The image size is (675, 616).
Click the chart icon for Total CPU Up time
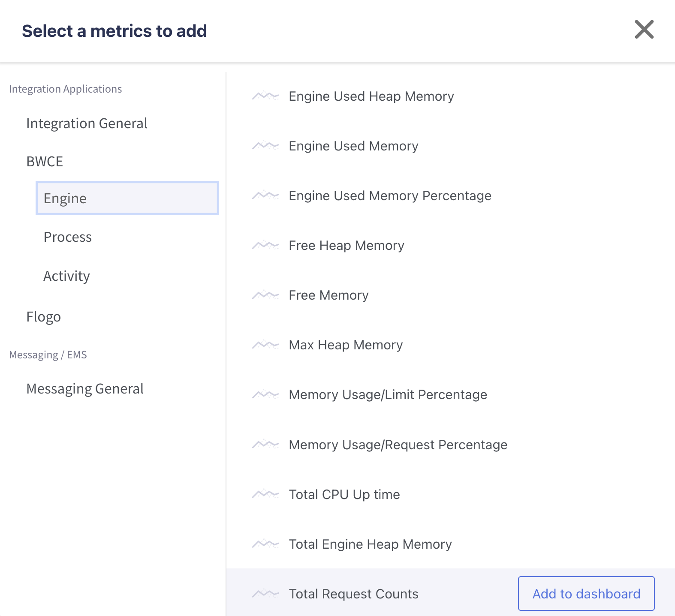[265, 494]
